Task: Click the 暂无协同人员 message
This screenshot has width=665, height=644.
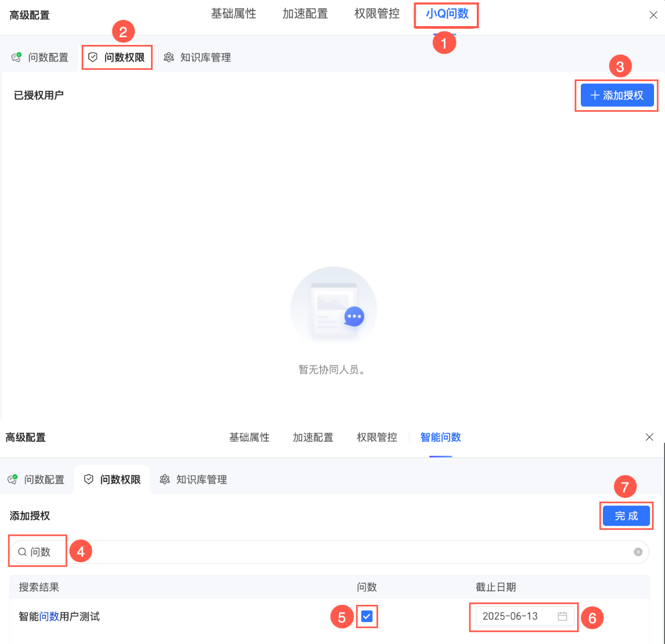Action: (x=333, y=370)
